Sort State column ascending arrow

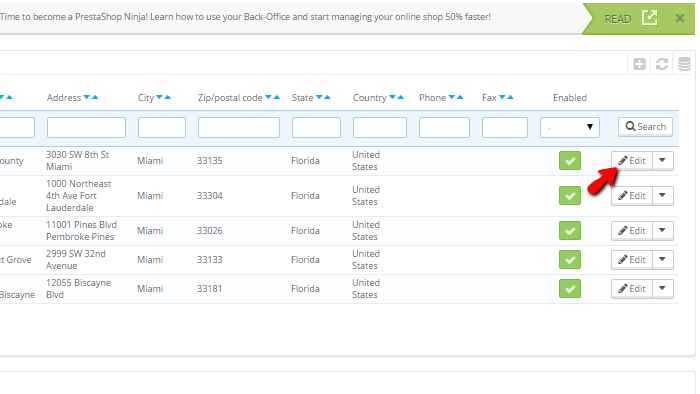[x=327, y=97]
